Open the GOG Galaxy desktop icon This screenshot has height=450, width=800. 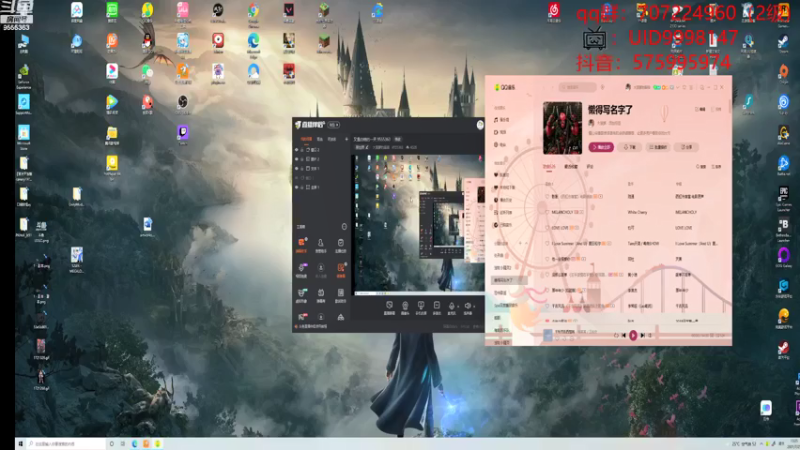coord(784,257)
